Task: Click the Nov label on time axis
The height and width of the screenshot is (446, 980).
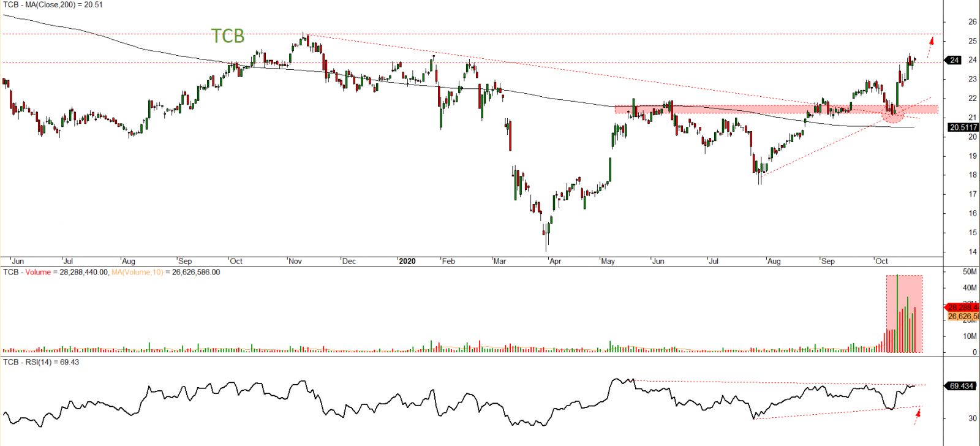Action: [295, 261]
